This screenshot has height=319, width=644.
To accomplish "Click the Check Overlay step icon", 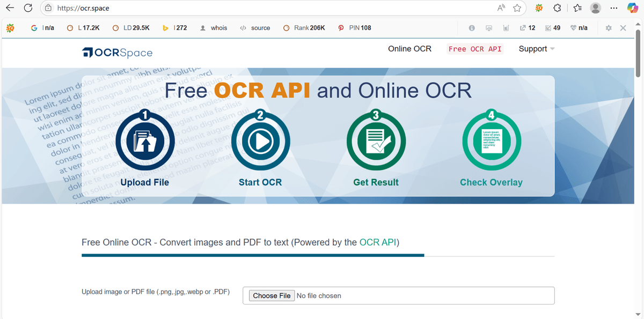I will 491,141.
